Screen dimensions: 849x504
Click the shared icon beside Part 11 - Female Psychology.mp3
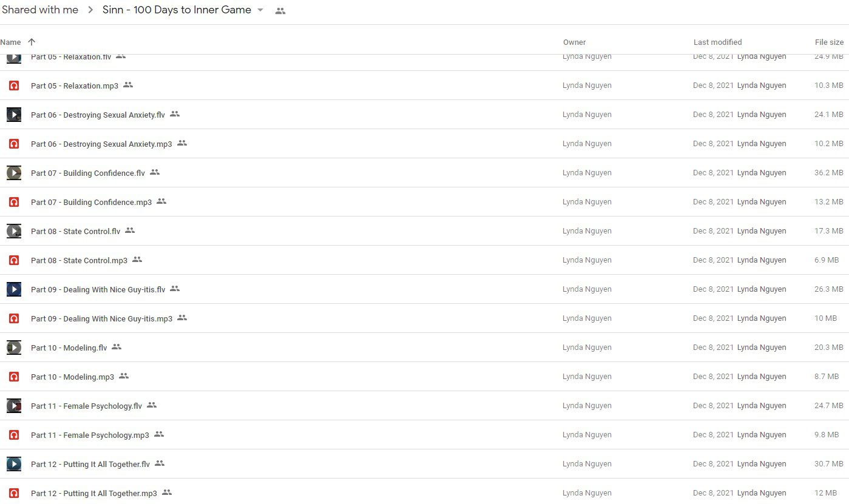tap(159, 434)
